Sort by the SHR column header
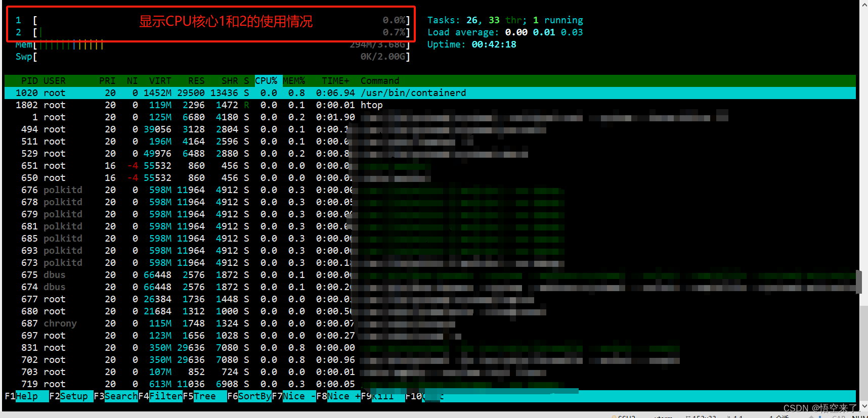This screenshot has height=418, width=868. tap(230, 81)
